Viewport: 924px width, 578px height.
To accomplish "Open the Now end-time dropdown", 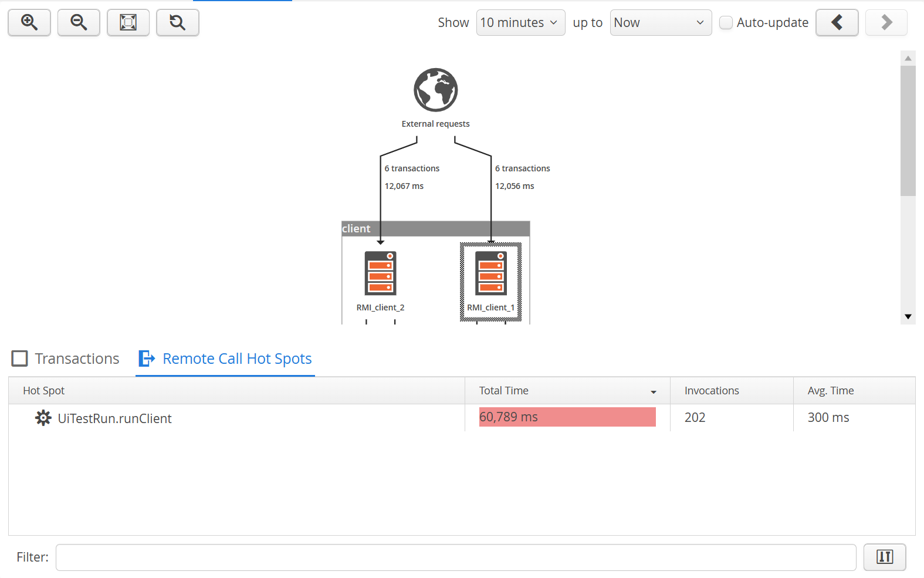I will (x=661, y=22).
